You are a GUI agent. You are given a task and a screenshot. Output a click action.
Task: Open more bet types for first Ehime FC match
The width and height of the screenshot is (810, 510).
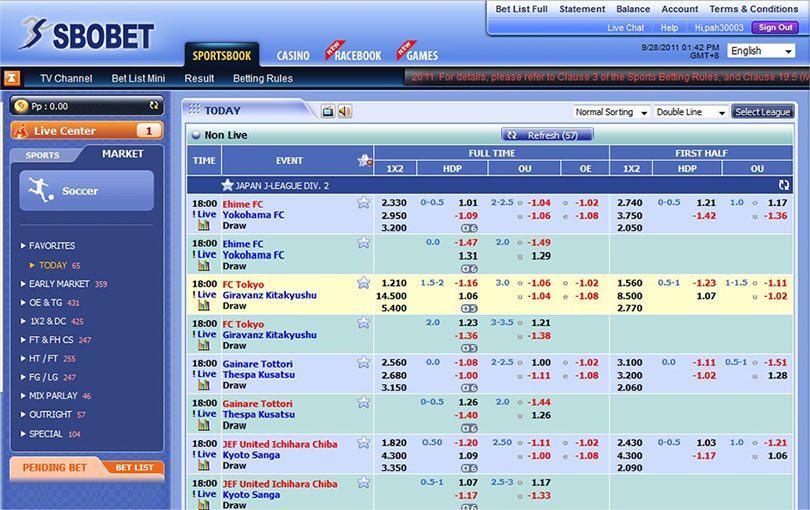(x=469, y=228)
